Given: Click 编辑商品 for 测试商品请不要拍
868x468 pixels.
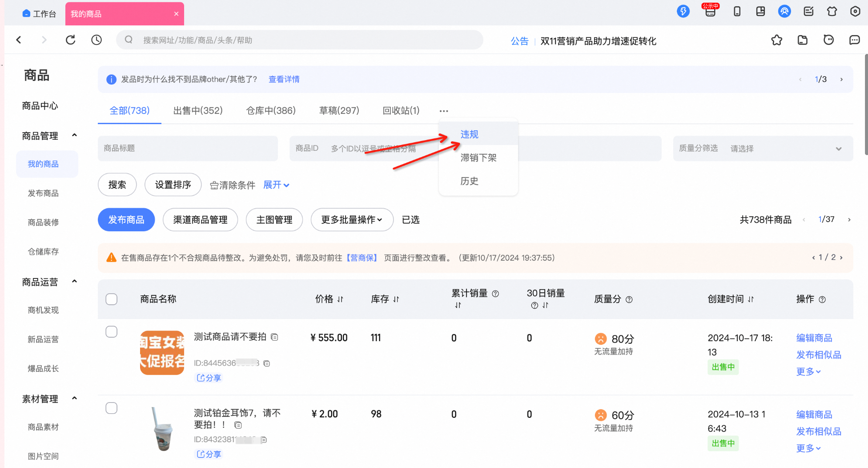Looking at the screenshot, I should pos(814,338).
